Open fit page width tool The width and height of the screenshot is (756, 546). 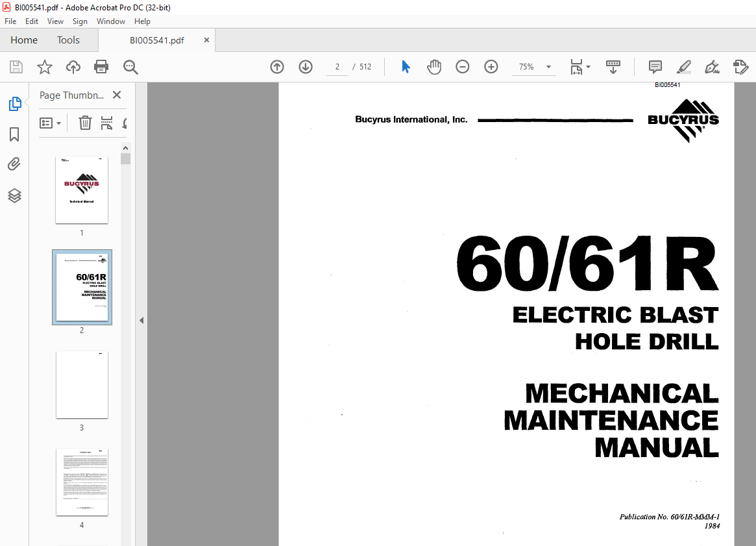(x=577, y=67)
